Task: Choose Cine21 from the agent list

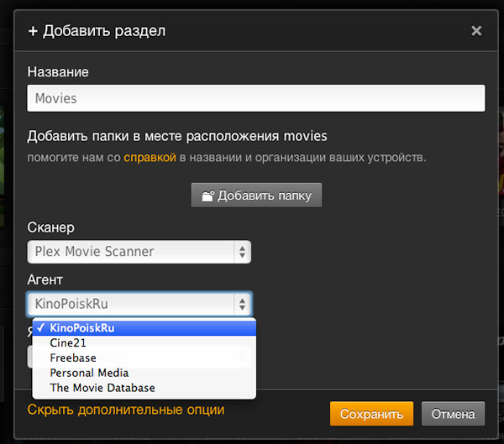Action: [68, 342]
